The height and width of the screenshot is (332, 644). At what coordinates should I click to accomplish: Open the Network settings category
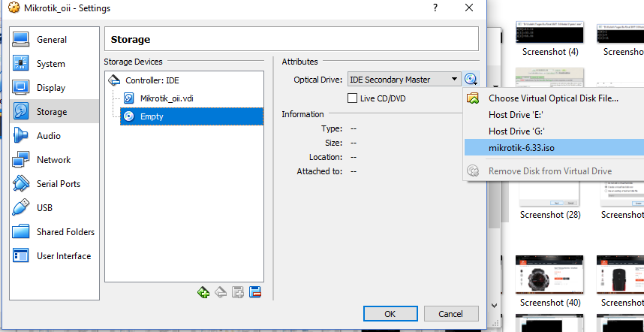[x=54, y=160]
